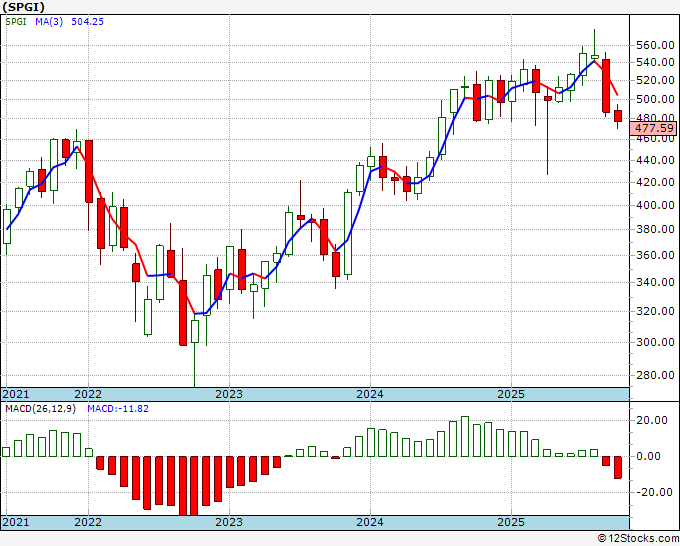Click the 560.00 price axis label
This screenshot has height=546, width=680.
coord(655,46)
